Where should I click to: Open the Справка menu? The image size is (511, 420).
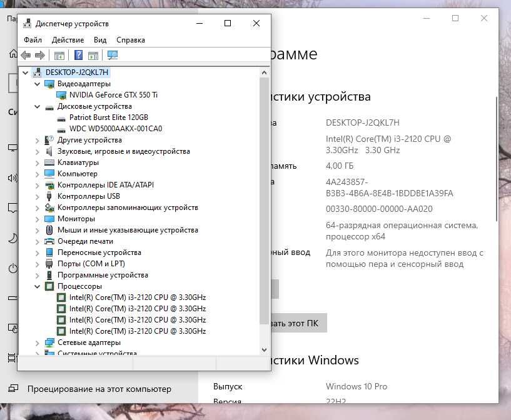click(x=131, y=40)
